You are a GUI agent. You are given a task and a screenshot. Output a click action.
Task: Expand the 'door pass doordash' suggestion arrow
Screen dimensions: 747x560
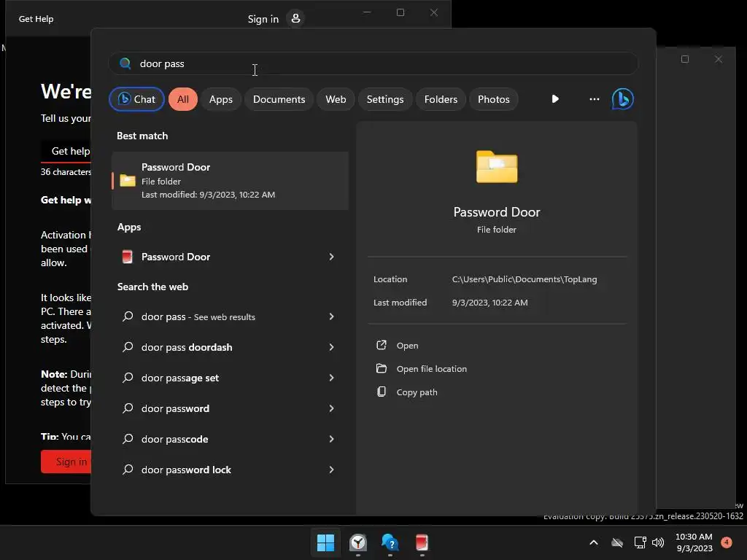[331, 347]
